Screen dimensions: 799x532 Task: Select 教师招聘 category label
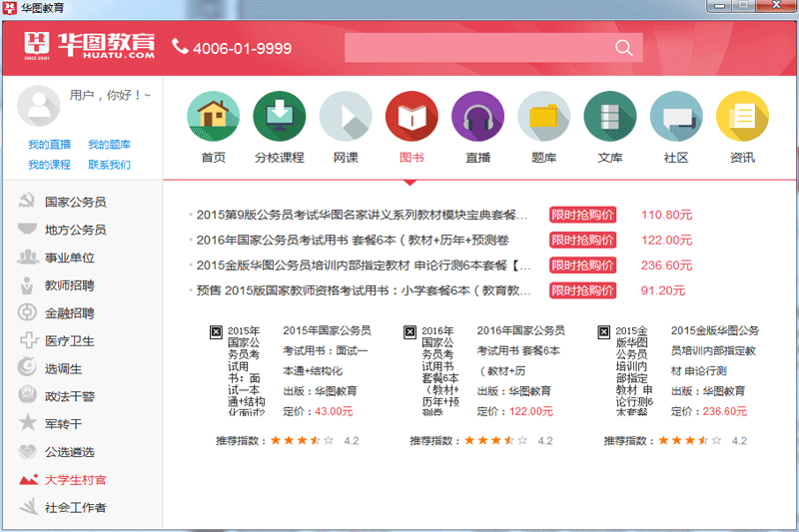pos(69,285)
